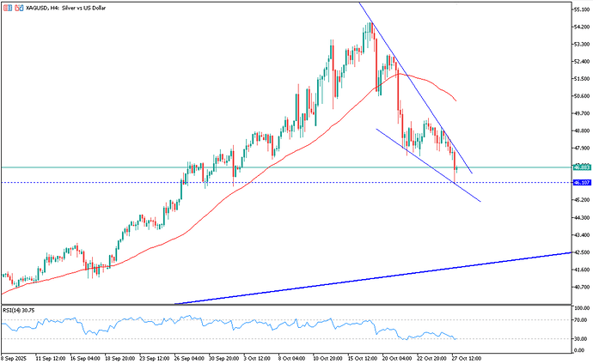The width and height of the screenshot is (593, 364).
Task: Click the RSI 30.00 level label
Action: [x=580, y=337]
